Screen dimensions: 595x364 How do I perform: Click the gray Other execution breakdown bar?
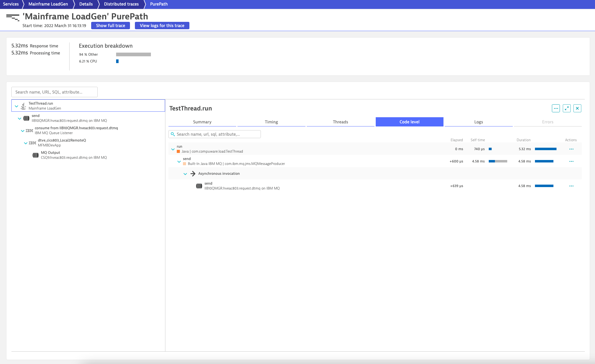click(133, 54)
